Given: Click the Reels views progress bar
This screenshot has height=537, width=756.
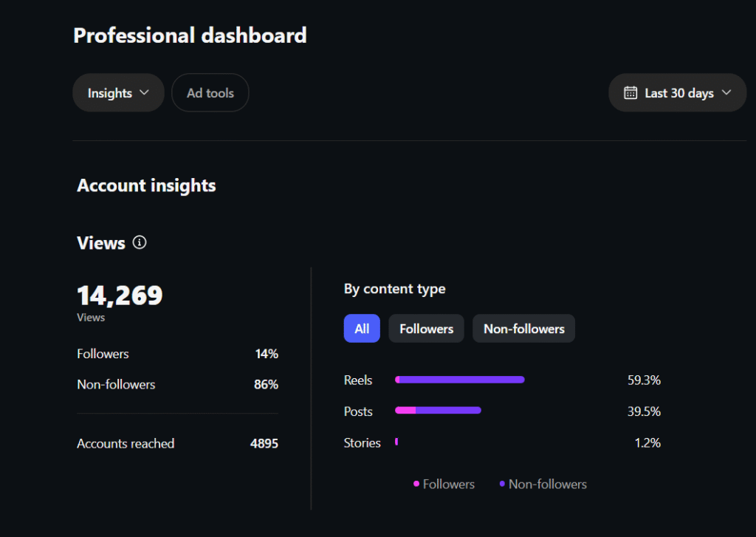Looking at the screenshot, I should [x=460, y=380].
